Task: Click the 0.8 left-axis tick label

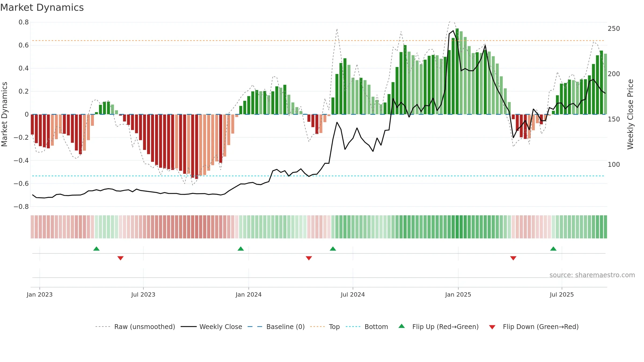Action: tap(24, 22)
